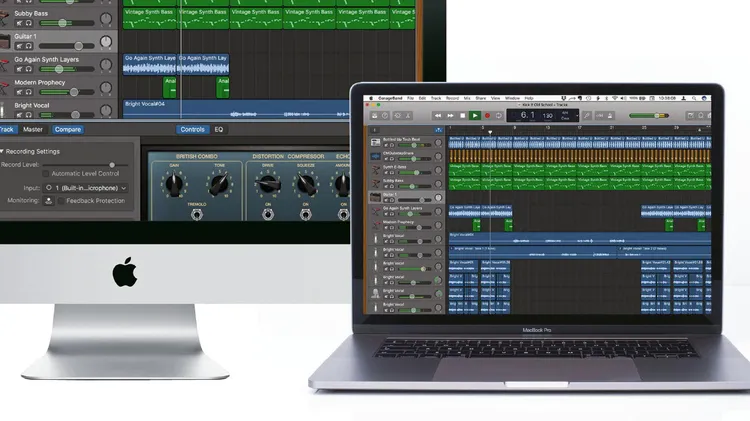Click the Rewind button on the MacBook transport
Image resolution: width=750 pixels, height=421 pixels.
click(x=438, y=115)
